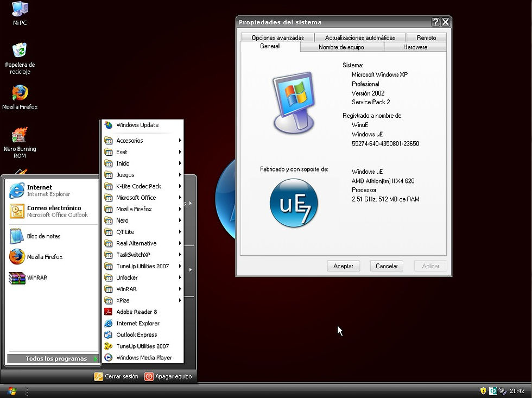This screenshot has height=398, width=532.
Task: Open Internet Explorer in programs submenu
Action: tap(142, 324)
